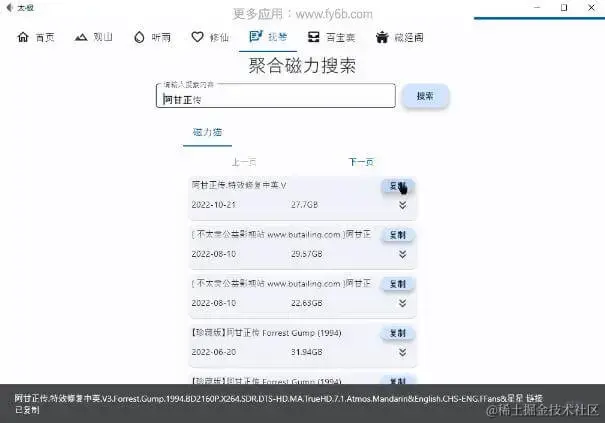The width and height of the screenshot is (605, 423).
Task: Expand details of 29.57GB result
Action: coord(402,254)
